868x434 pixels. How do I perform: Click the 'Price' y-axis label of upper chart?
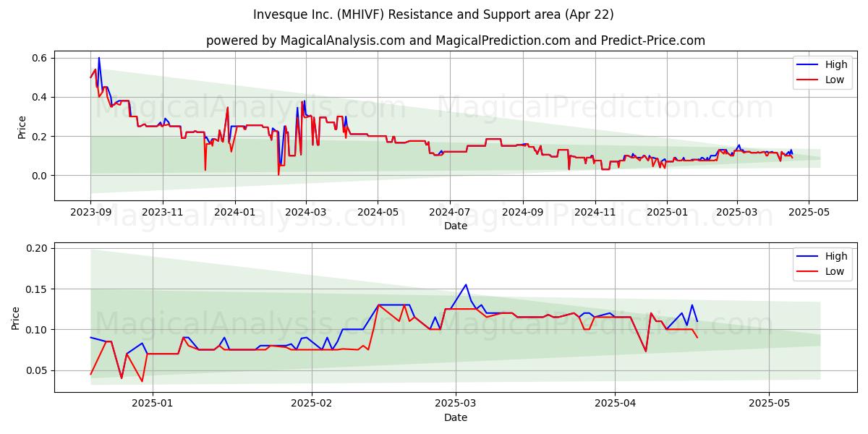pos(22,127)
